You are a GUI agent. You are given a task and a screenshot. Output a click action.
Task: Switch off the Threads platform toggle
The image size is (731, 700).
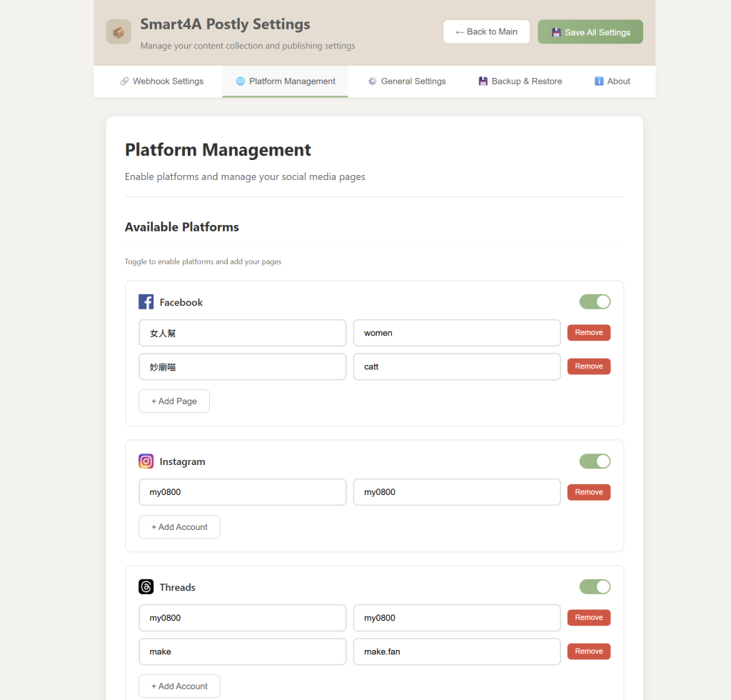[x=595, y=587]
